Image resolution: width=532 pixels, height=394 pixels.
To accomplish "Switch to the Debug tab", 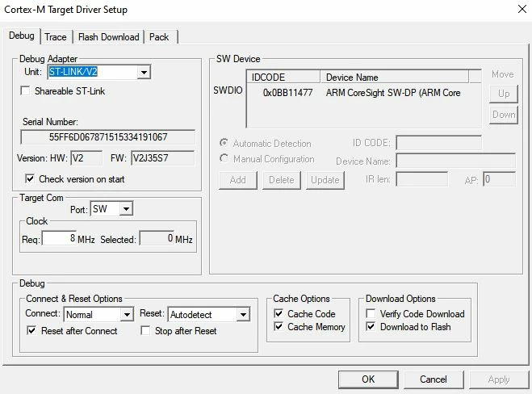I will click(x=22, y=36).
